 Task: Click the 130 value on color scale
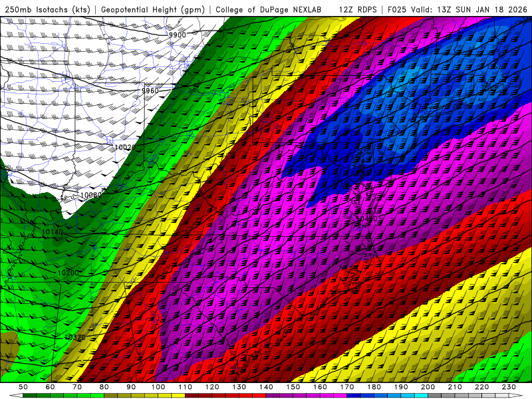pos(239,387)
